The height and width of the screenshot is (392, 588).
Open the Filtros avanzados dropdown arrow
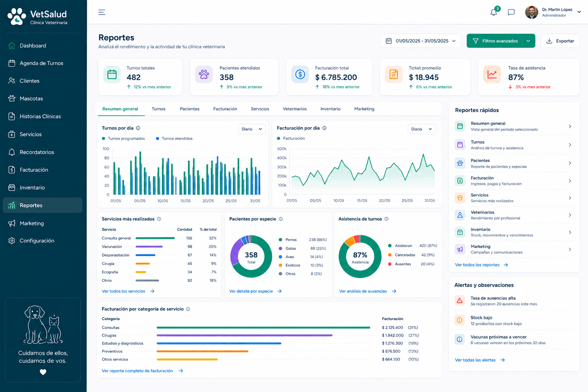(x=528, y=41)
